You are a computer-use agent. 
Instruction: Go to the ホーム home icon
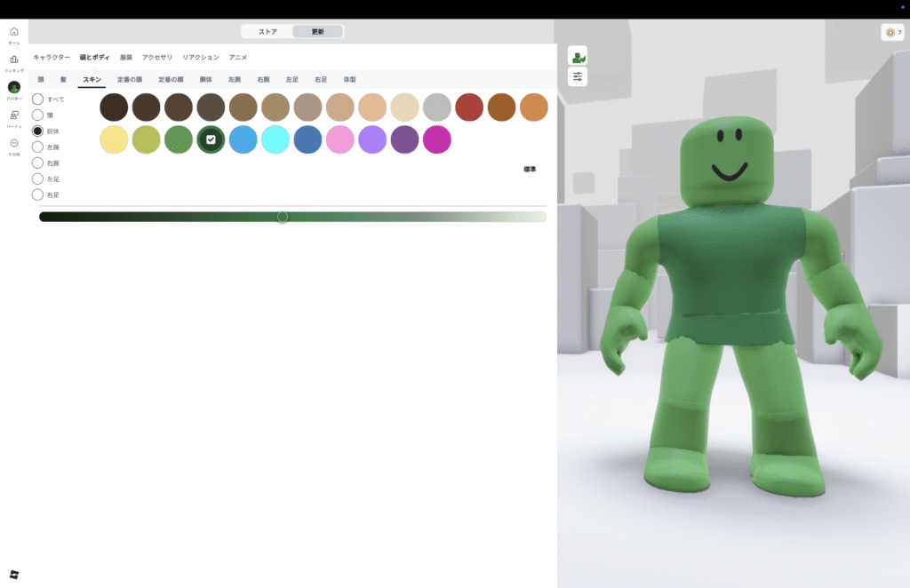click(x=14, y=32)
